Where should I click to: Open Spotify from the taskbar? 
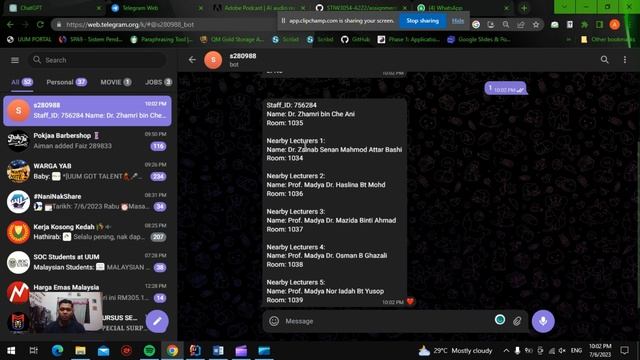(x=149, y=351)
